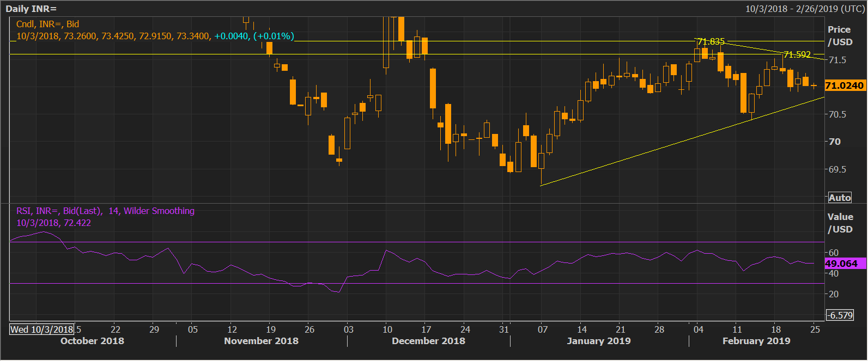Image resolution: width=868 pixels, height=361 pixels.
Task: Click 'February 2019' on the time axis
Action: (756, 341)
